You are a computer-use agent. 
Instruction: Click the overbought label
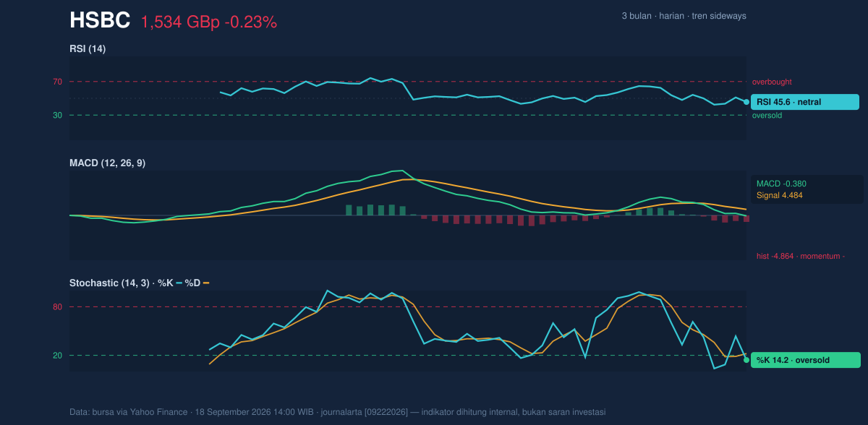coord(772,82)
